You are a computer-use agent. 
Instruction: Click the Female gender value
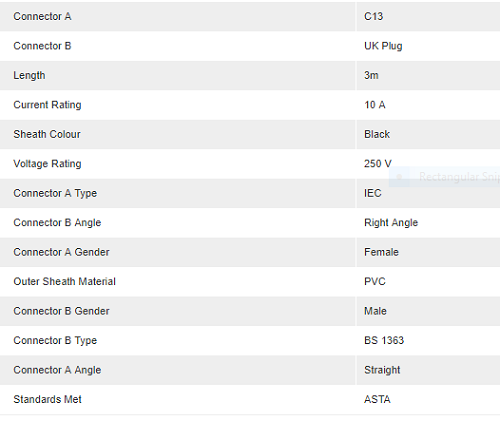[381, 252]
